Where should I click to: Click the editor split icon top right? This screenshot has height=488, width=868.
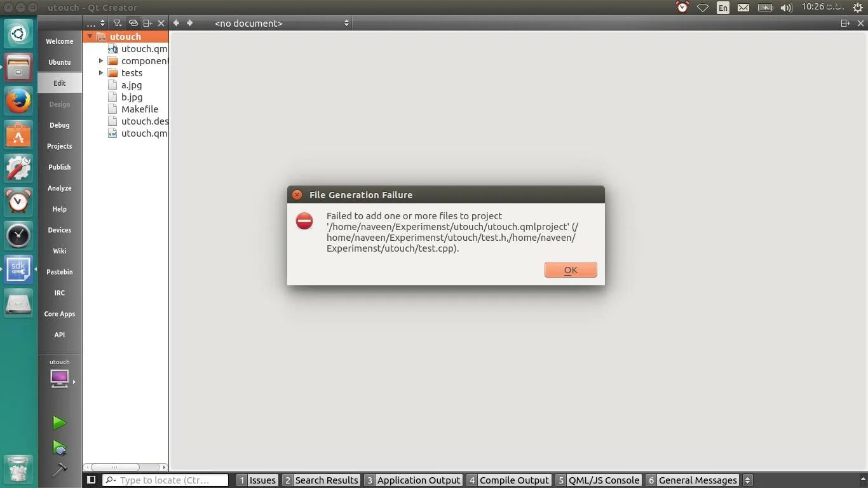(845, 23)
